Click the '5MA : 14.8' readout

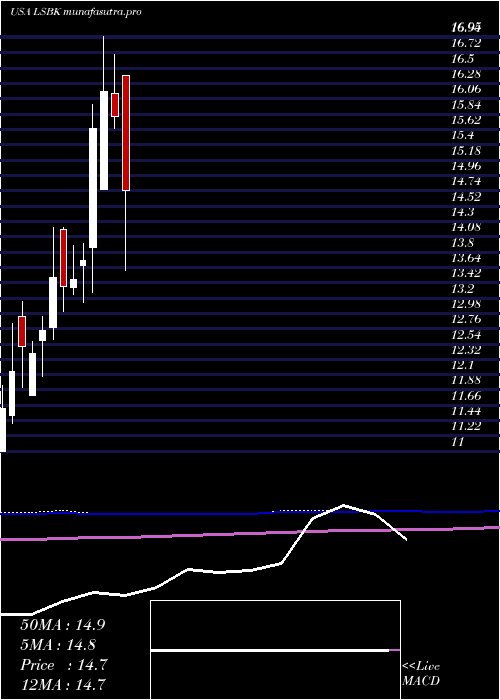pos(58,645)
